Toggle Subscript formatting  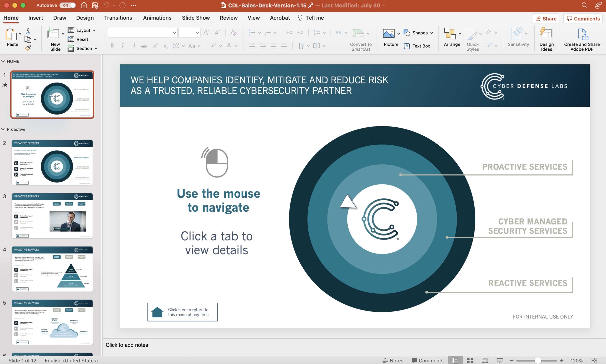pos(166,46)
